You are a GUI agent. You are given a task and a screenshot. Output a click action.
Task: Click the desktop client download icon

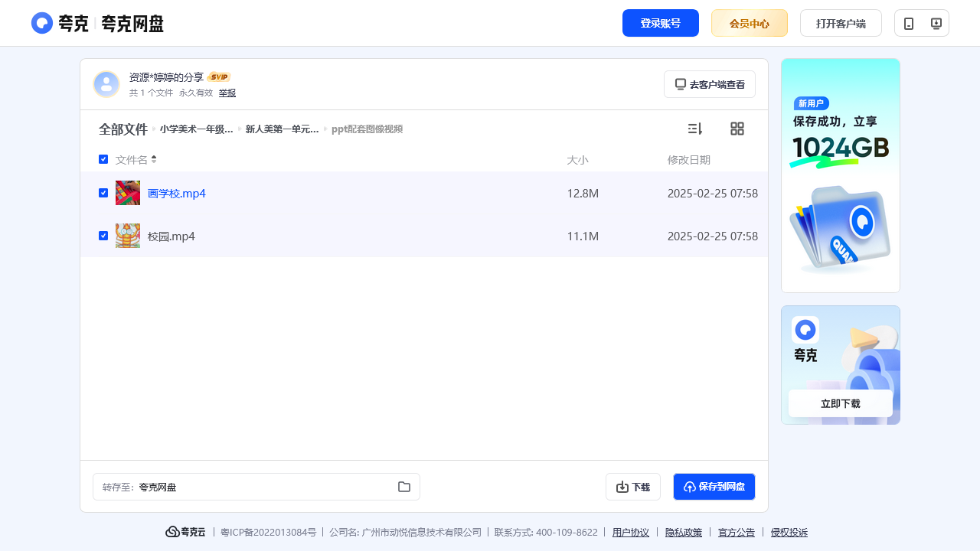tap(936, 23)
